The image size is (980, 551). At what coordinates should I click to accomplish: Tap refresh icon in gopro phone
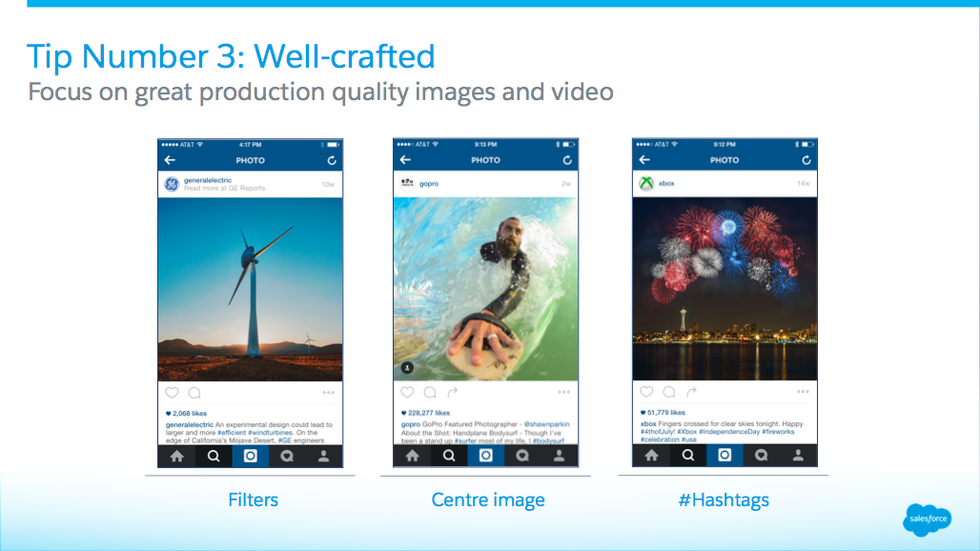point(567,160)
